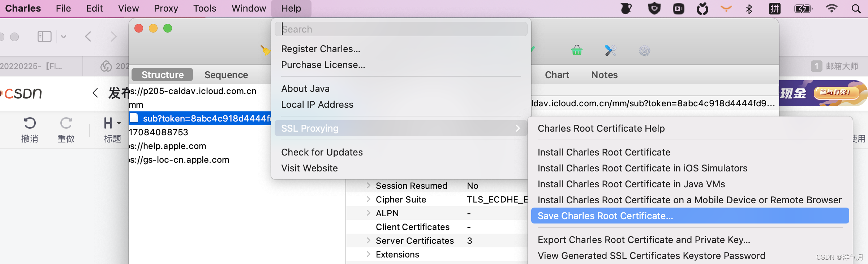Image resolution: width=868 pixels, height=264 pixels.
Task: Click the back chevron next to 发布
Action: (95, 93)
